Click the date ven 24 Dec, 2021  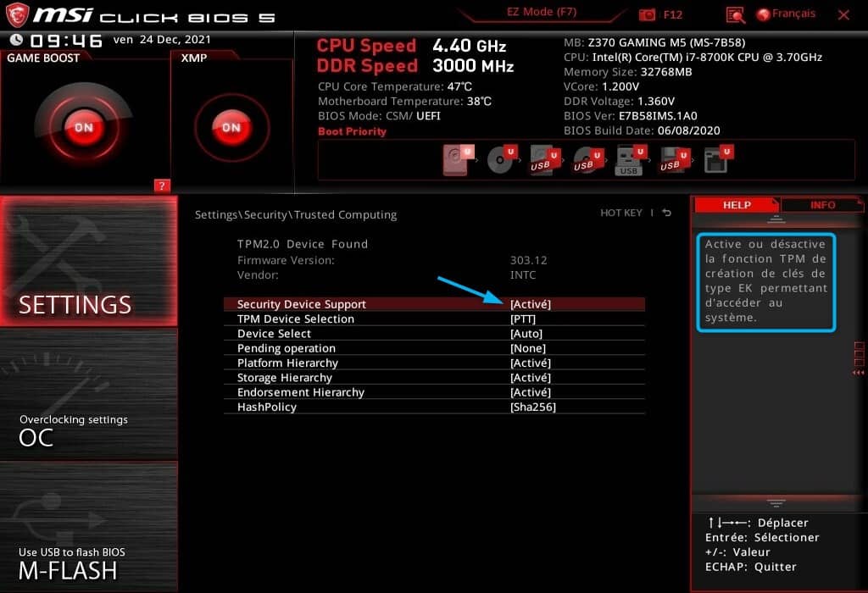pos(162,39)
